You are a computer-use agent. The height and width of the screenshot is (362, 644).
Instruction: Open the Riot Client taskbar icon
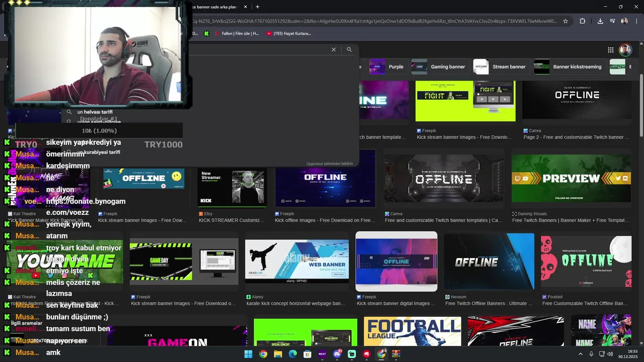tap(367, 354)
